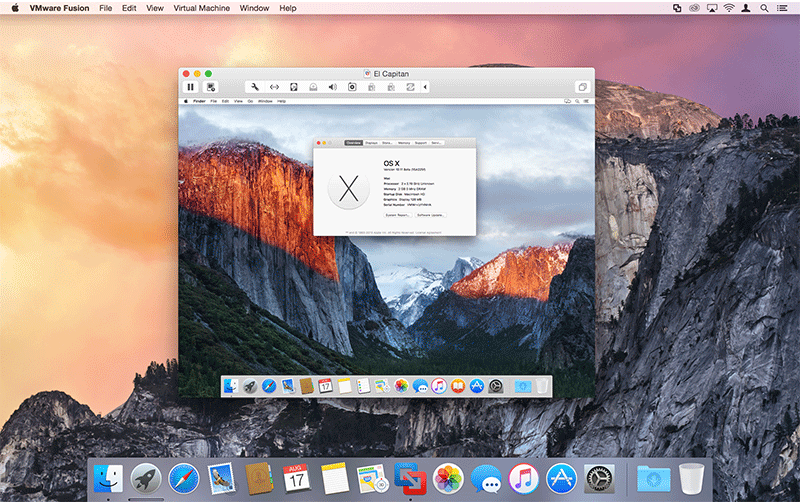Switch to the Displays tab
The image size is (800, 502).
(x=371, y=143)
